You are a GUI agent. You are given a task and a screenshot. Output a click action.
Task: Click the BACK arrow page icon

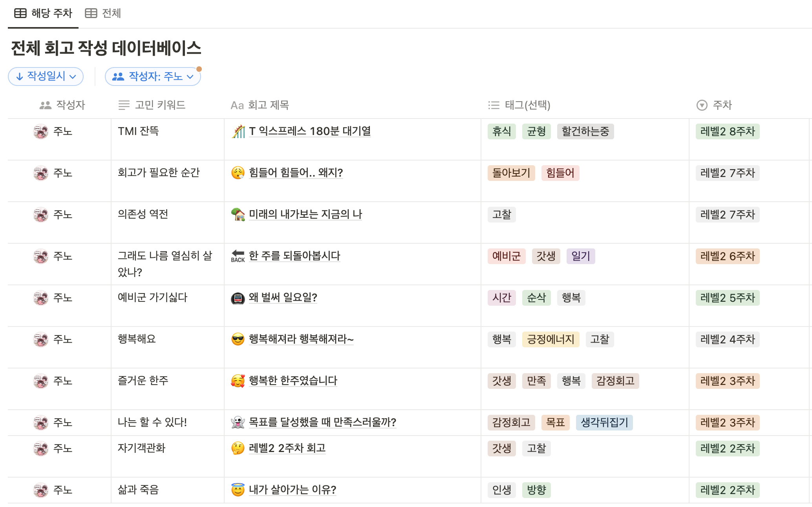click(238, 256)
